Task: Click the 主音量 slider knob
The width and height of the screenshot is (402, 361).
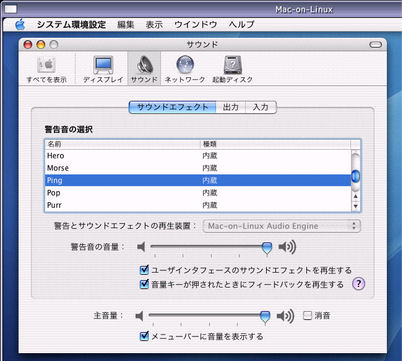Action: click(x=265, y=317)
